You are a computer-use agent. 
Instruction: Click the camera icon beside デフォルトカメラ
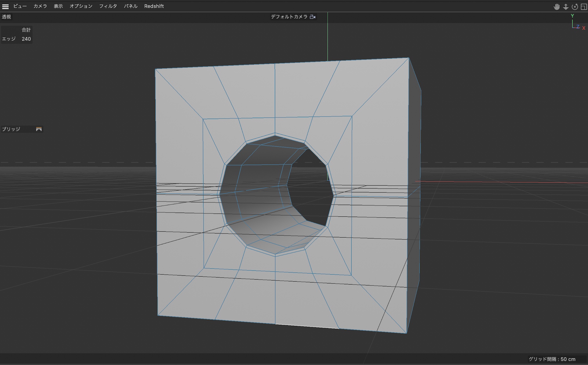[313, 17]
